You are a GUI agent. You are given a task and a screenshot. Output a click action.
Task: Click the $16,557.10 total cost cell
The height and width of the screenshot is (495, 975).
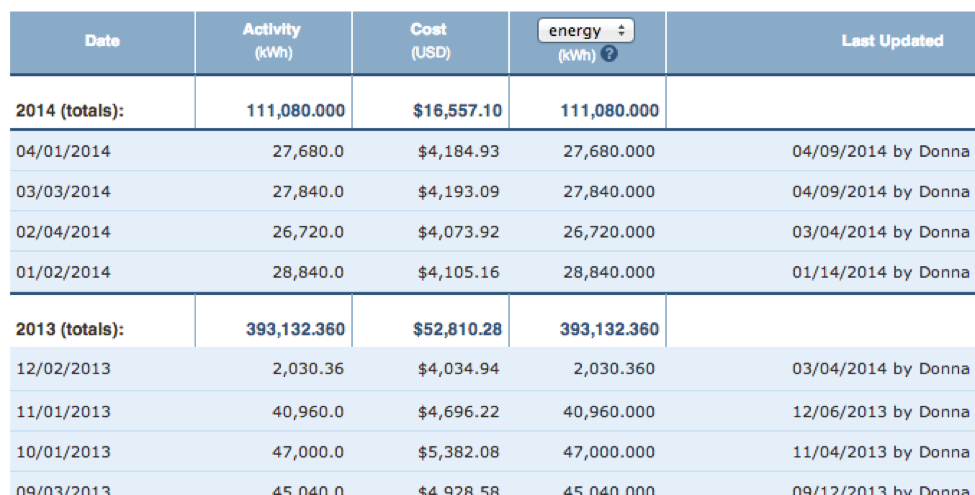(x=457, y=111)
